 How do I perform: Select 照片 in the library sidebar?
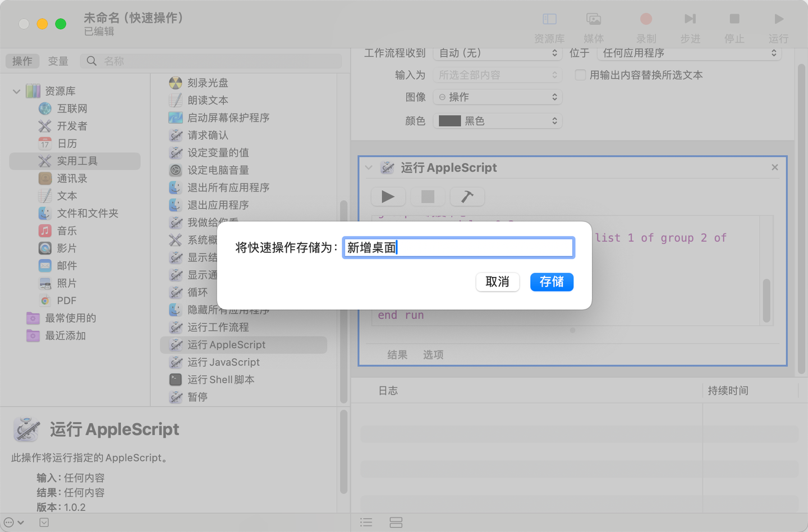pyautogui.click(x=67, y=283)
